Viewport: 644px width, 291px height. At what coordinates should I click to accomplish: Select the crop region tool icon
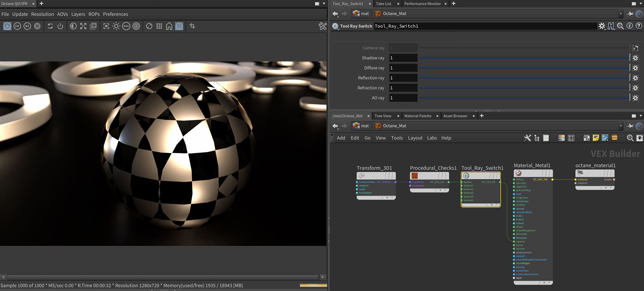click(x=192, y=26)
